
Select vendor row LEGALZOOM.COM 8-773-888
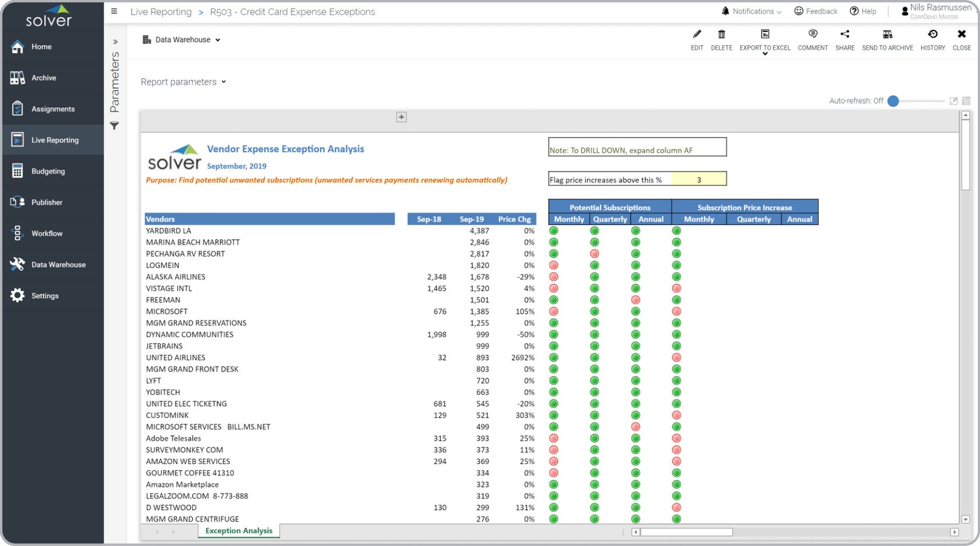tap(197, 496)
